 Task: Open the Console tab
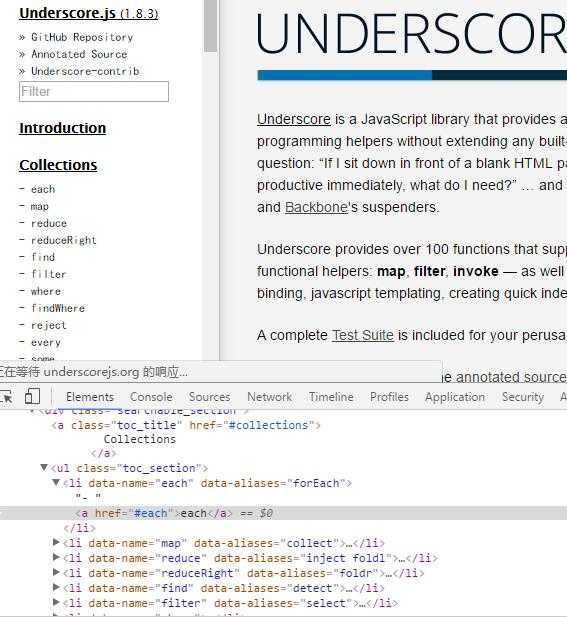151,397
